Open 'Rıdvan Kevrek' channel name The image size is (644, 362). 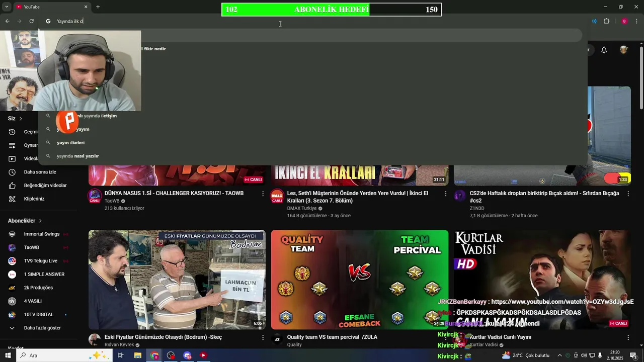[x=119, y=345]
